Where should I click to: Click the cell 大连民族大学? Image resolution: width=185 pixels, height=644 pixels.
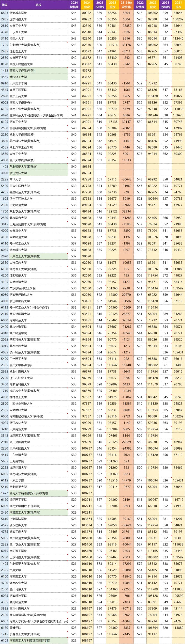pyautogui.click(x=38, y=263)
